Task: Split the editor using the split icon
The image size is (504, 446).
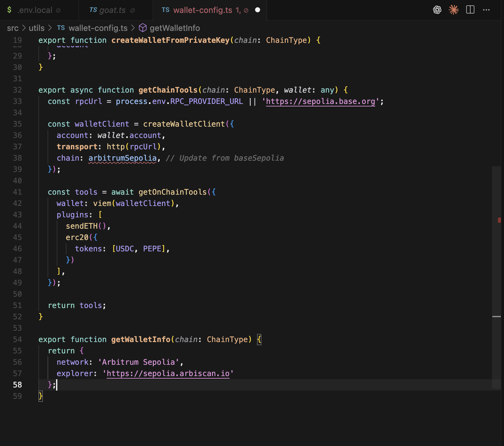Action: [x=471, y=10]
